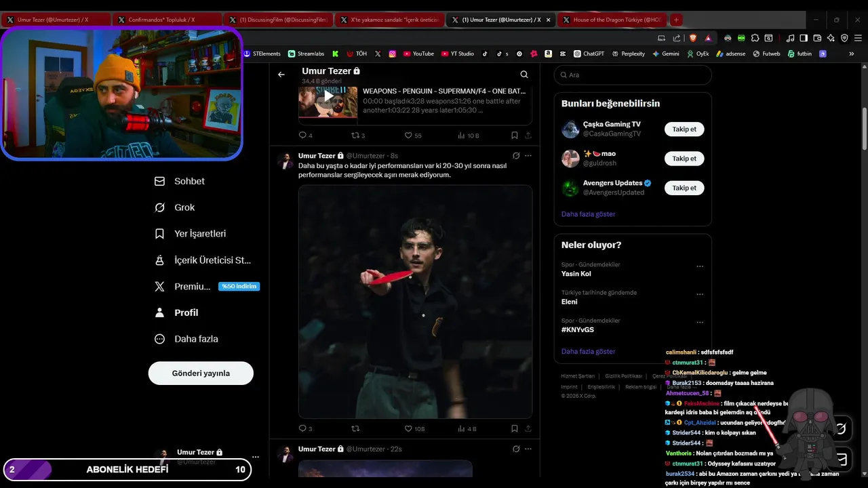Open Sohbet in the sidebar
868x488 pixels.
(180, 181)
